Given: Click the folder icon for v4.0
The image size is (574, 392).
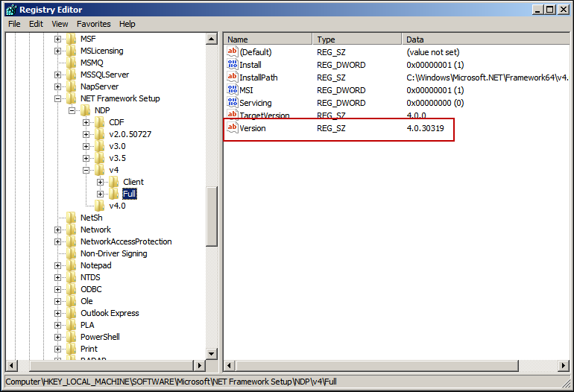Looking at the screenshot, I should pyautogui.click(x=100, y=206).
